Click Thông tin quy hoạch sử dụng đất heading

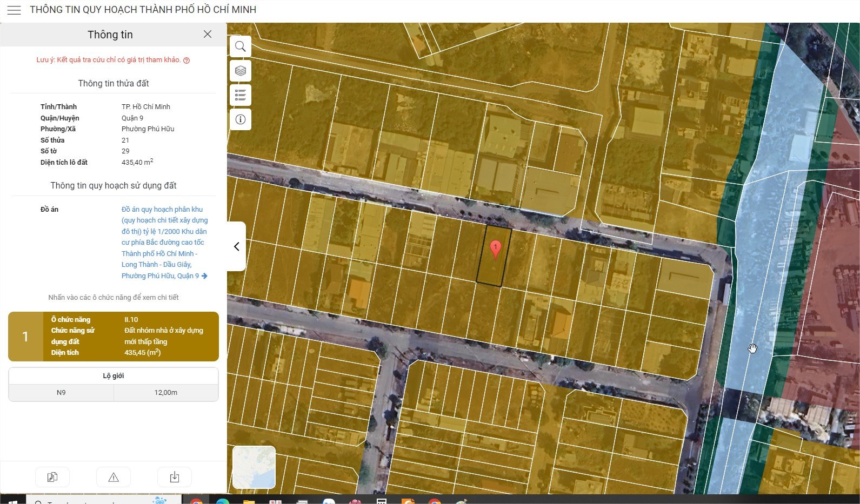114,185
